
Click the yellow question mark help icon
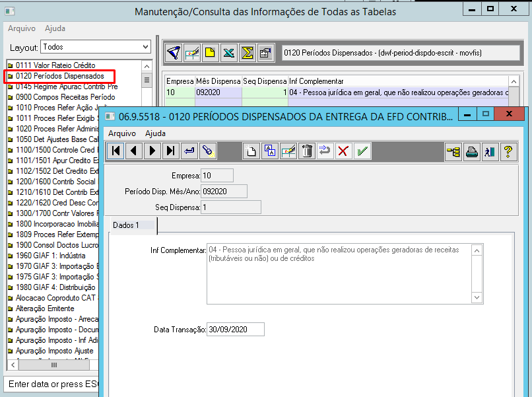[508, 151]
